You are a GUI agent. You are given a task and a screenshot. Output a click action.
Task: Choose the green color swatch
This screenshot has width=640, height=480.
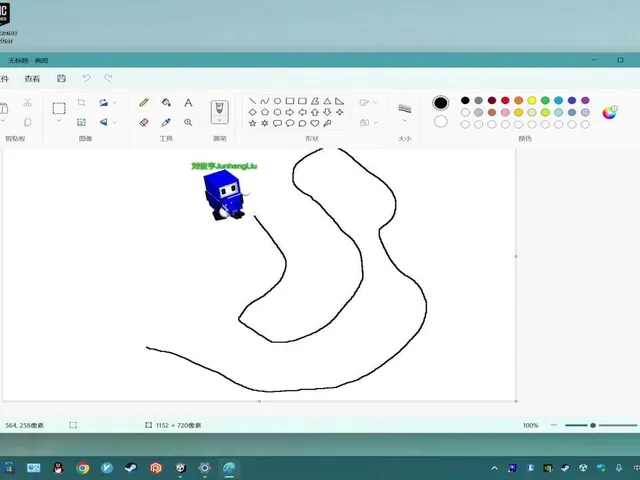tap(545, 100)
